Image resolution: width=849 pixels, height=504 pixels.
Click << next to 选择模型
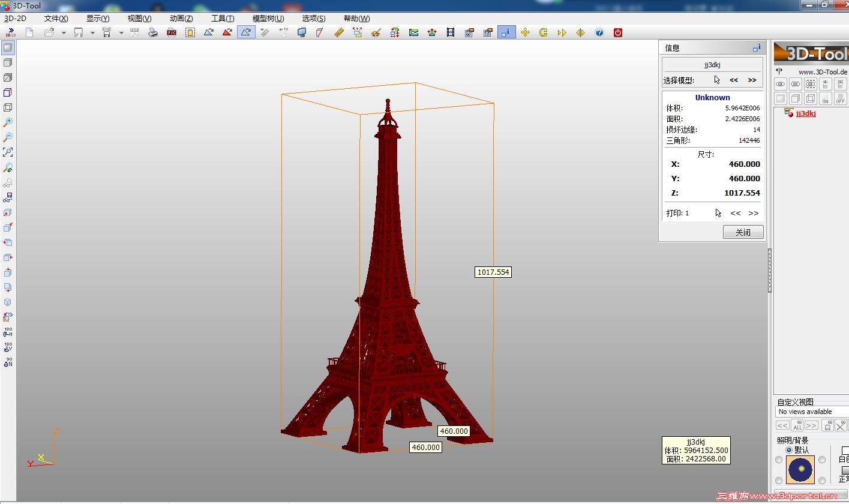coord(734,80)
